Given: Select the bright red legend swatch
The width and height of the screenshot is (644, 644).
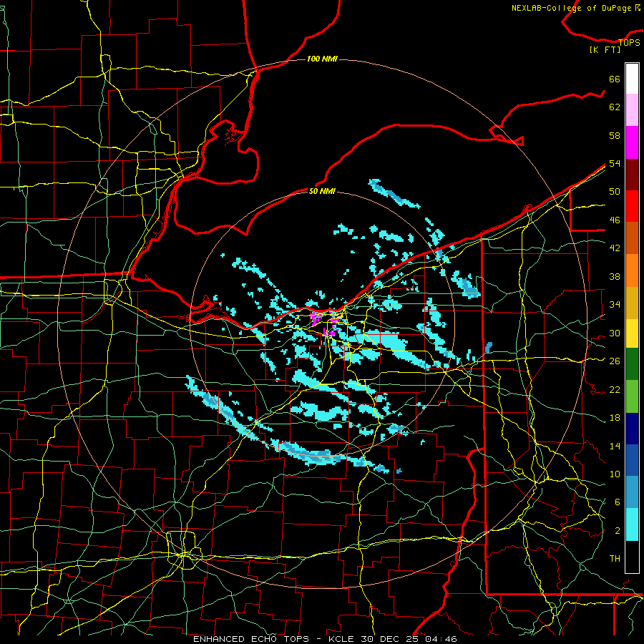Looking at the screenshot, I should [632, 206].
